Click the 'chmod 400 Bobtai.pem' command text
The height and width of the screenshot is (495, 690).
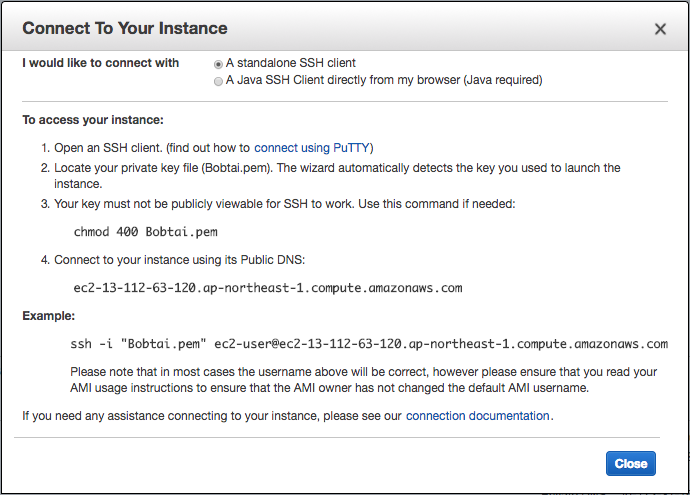point(146,232)
